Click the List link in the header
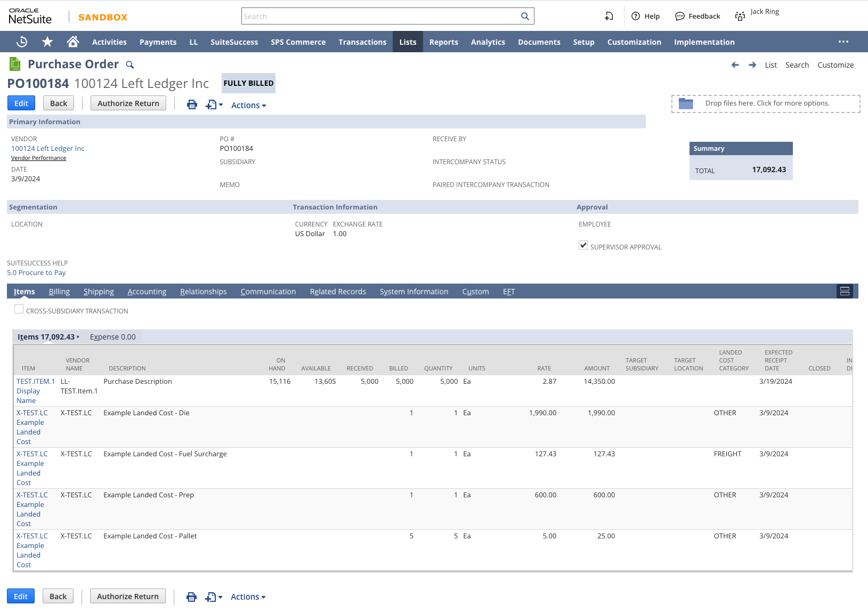Viewport: 868px width, 613px height. [771, 65]
